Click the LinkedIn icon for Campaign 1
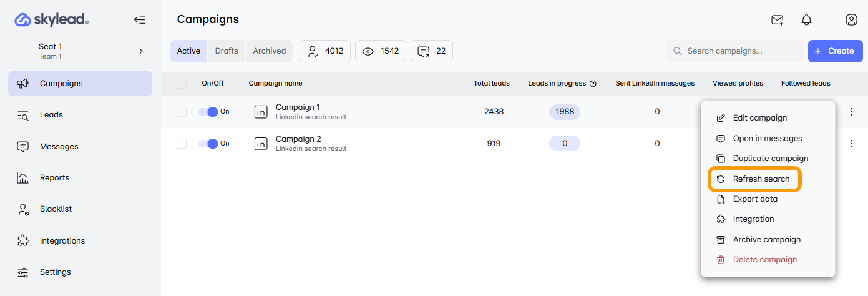 click(261, 112)
